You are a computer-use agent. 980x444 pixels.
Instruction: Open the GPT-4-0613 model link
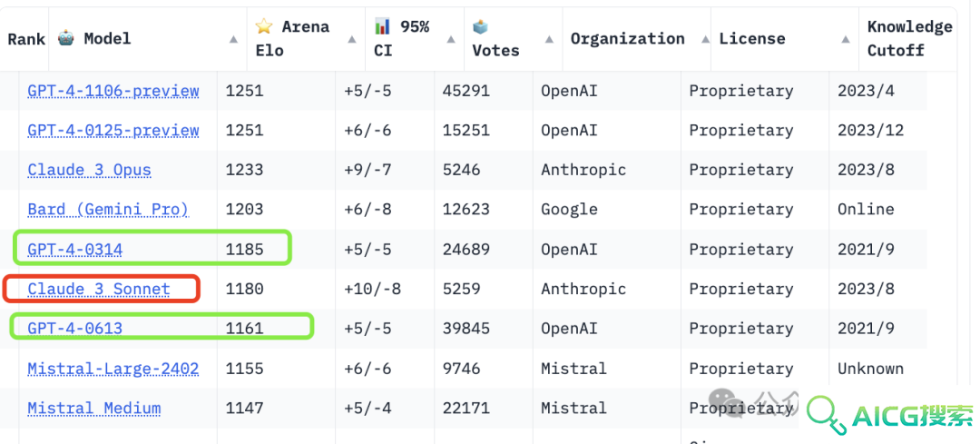[75, 329]
